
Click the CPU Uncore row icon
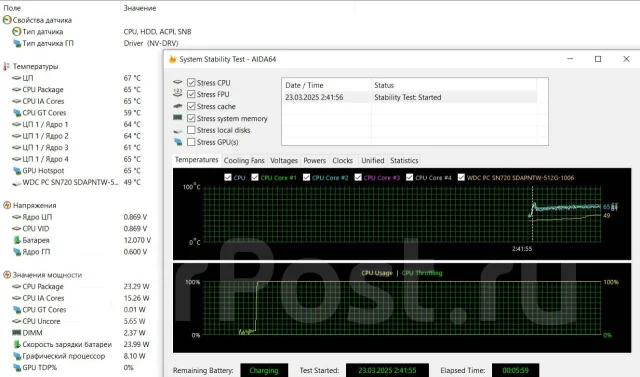(16, 321)
